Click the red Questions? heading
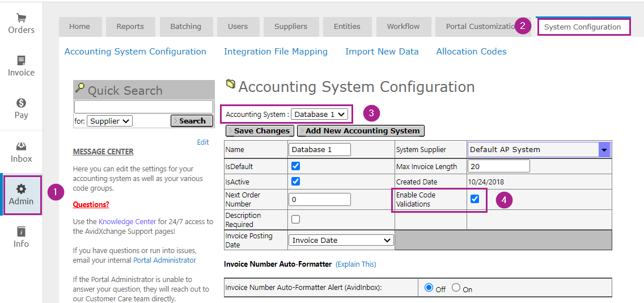 point(91,204)
